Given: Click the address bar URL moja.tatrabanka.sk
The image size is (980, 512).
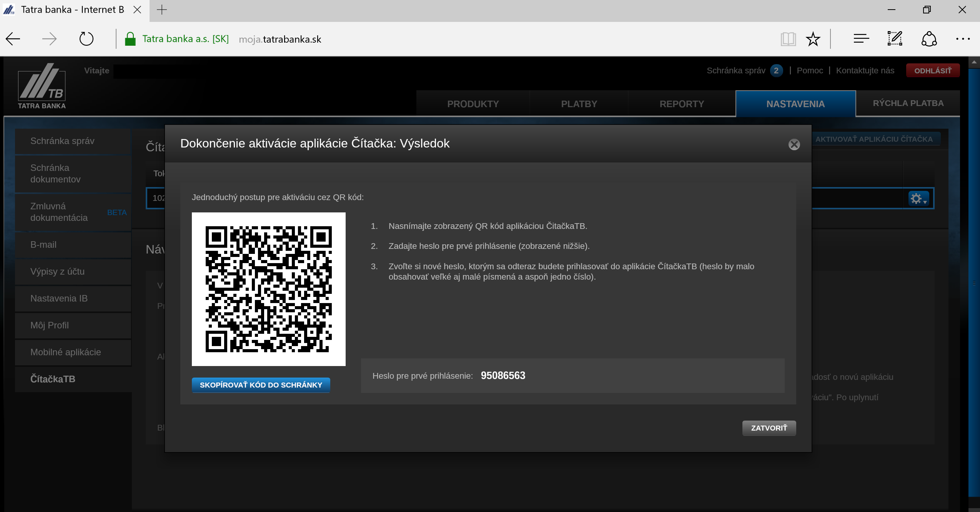Looking at the screenshot, I should click(x=280, y=39).
